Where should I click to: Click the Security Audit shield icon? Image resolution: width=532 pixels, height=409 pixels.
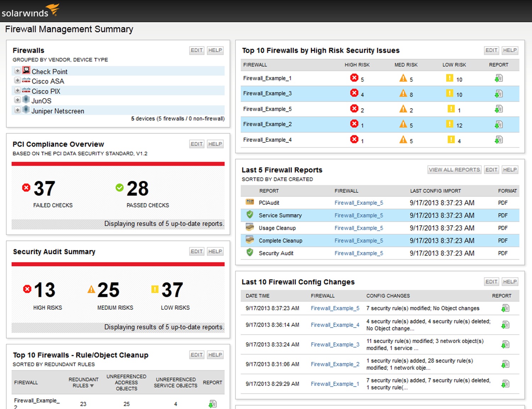point(250,252)
